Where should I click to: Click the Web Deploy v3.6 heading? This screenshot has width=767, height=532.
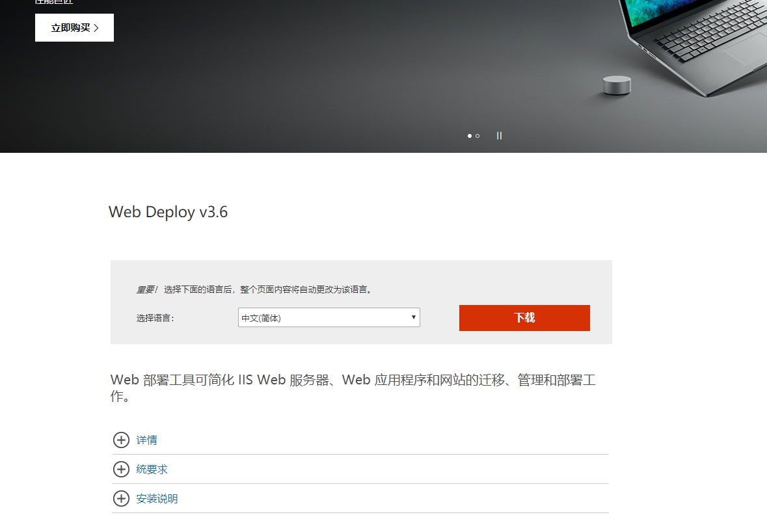(x=168, y=212)
